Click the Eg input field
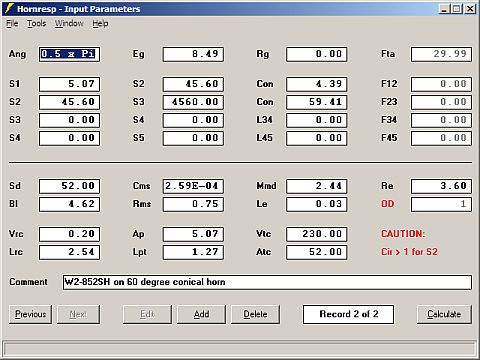480x360 pixels. click(x=193, y=54)
